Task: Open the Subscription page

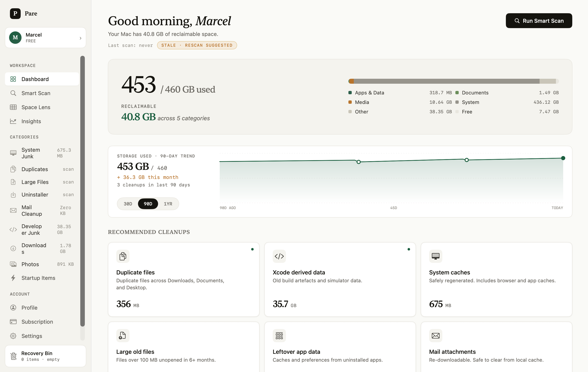Action: (42, 322)
